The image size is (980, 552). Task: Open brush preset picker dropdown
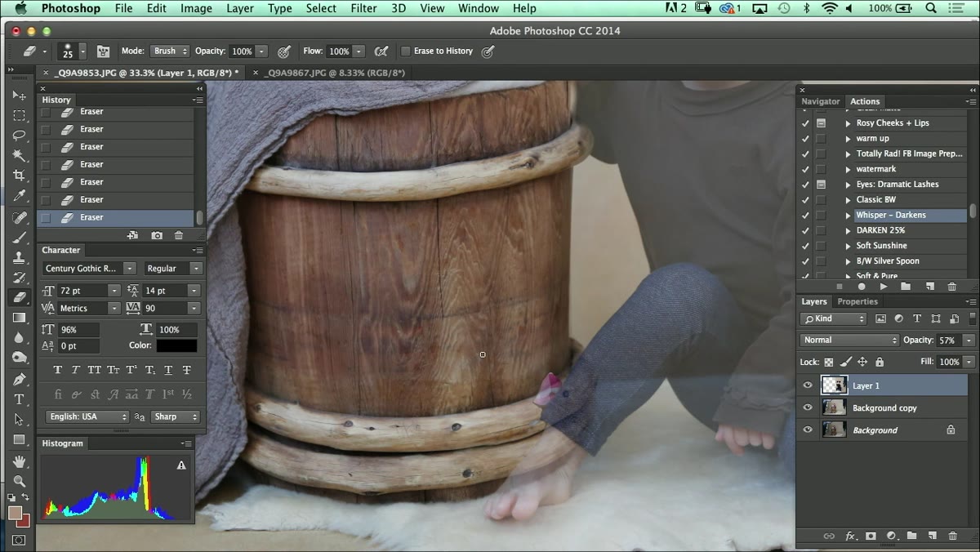point(82,51)
